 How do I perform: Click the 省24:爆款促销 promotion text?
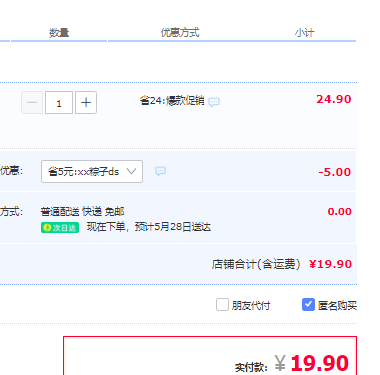point(172,100)
